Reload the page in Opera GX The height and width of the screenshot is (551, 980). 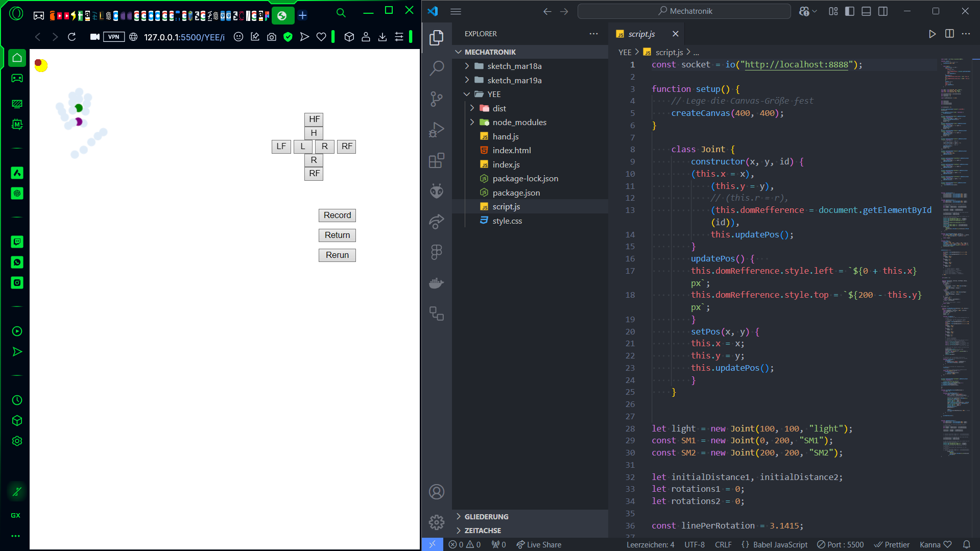tap(72, 37)
